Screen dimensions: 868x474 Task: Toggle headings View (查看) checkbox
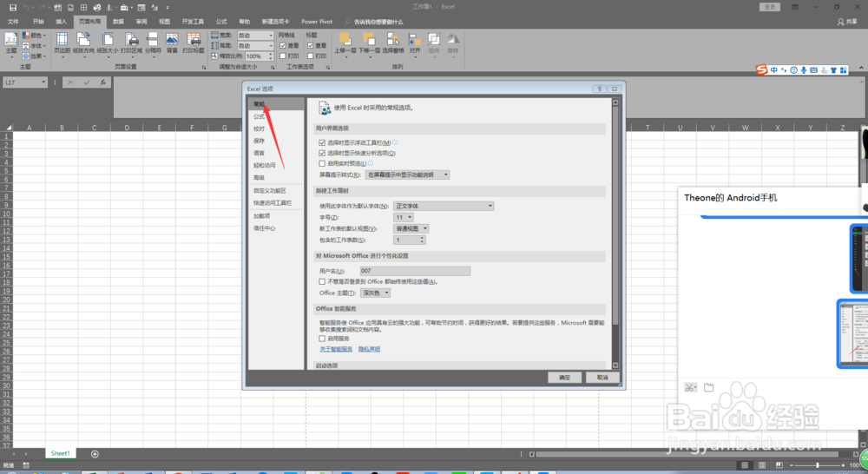tap(311, 45)
